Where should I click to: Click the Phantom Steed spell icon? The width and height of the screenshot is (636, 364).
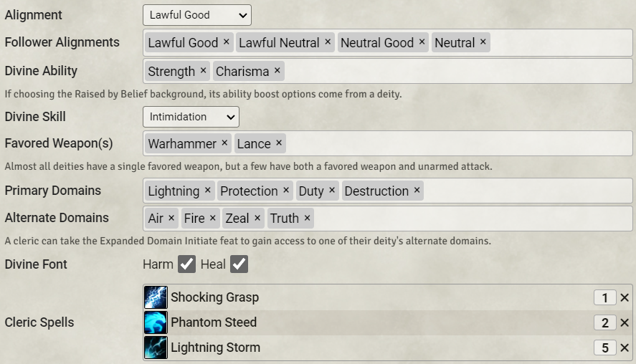tap(156, 322)
